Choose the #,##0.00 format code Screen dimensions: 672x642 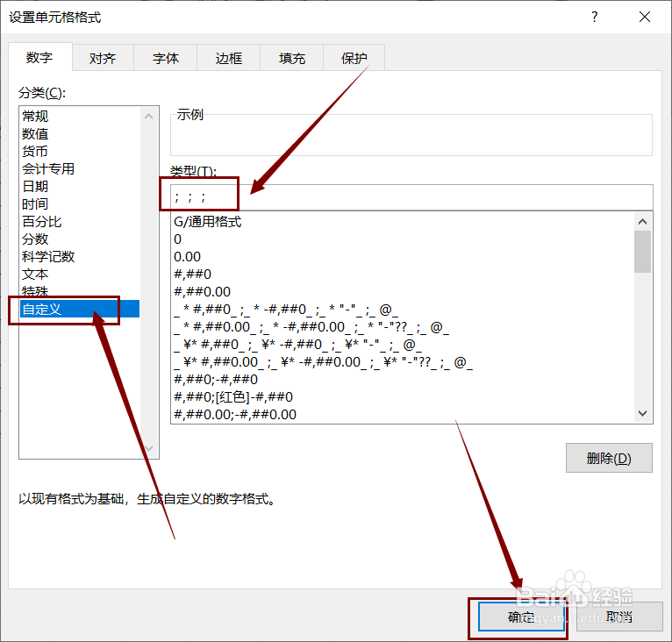tap(402, 292)
